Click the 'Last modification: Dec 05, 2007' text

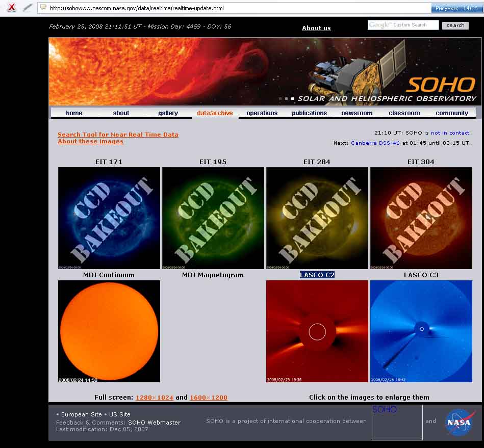pos(102,430)
